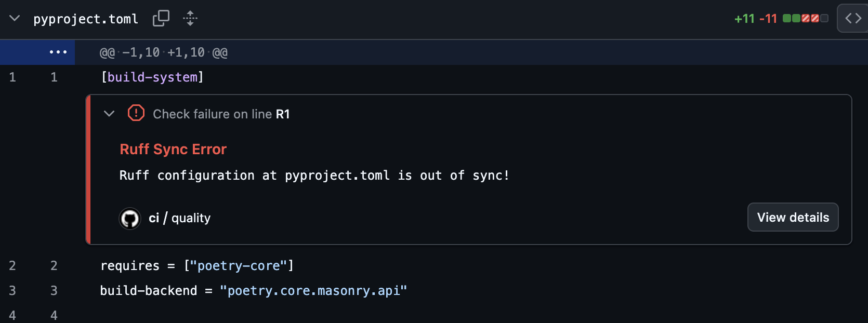Click the Ruff Sync Error heading
The image size is (868, 323).
173,149
